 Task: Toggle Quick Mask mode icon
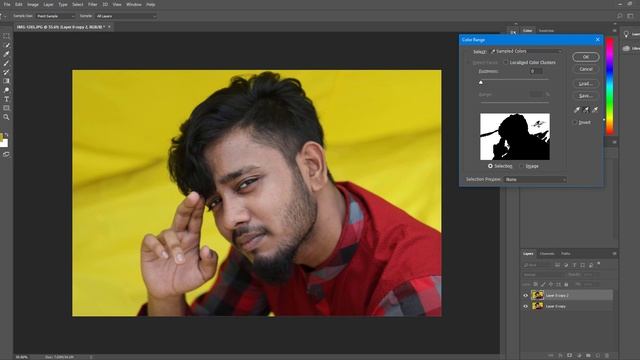coord(6,155)
